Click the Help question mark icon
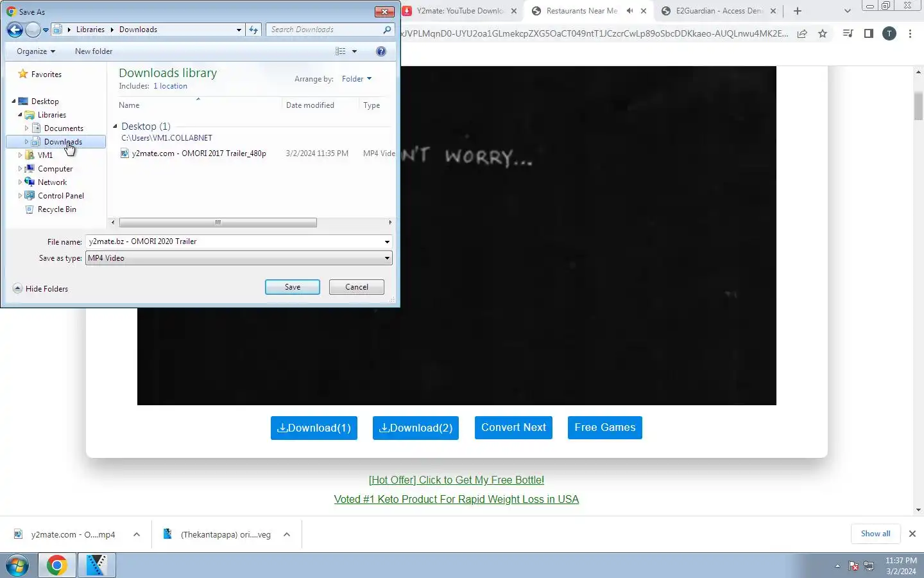Viewport: 924px width, 578px height. [381, 51]
